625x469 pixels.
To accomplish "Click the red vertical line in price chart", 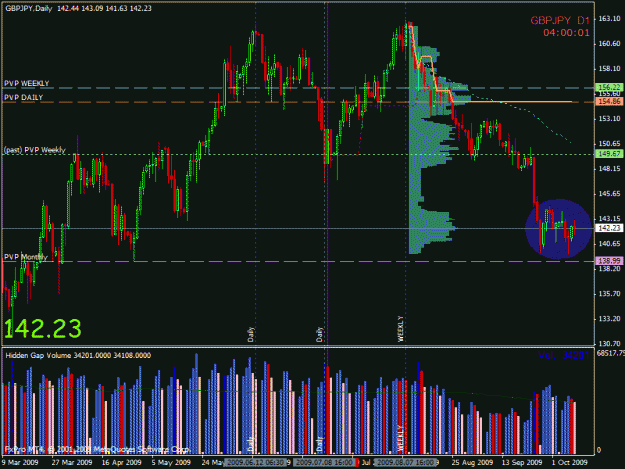I will pyautogui.click(x=327, y=173).
